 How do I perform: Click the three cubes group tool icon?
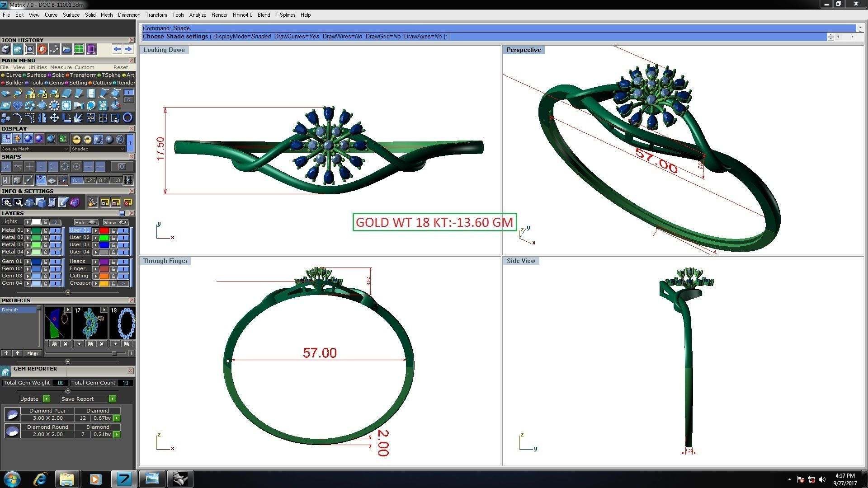pos(5,118)
